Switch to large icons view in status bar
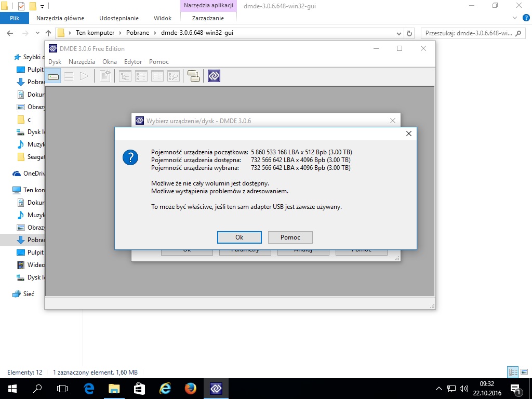532x399 pixels. pyautogui.click(x=525, y=372)
